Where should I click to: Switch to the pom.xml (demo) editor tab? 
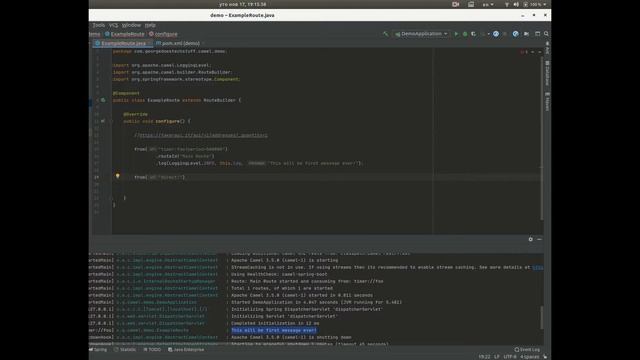click(x=178, y=43)
